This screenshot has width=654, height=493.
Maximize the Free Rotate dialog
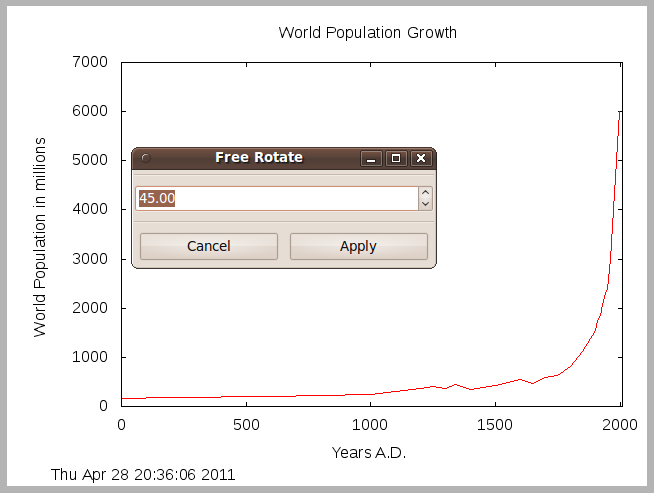[396, 158]
